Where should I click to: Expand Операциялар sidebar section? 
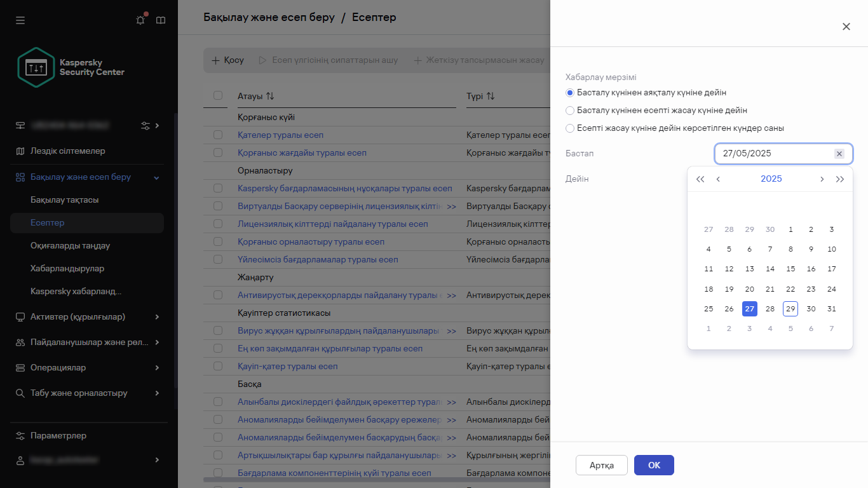coord(157,367)
